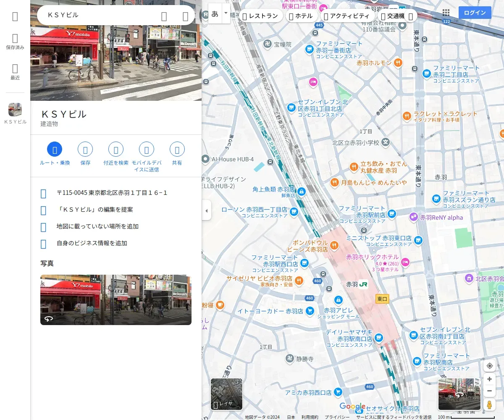Screen dimensions: 504x420
Task: Select ミニストップ 赤羽東口店 pin
Action: (x=418, y=240)
